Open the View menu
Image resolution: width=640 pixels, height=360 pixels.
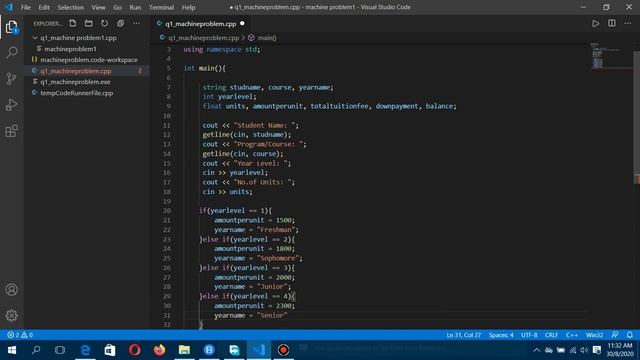click(x=98, y=7)
